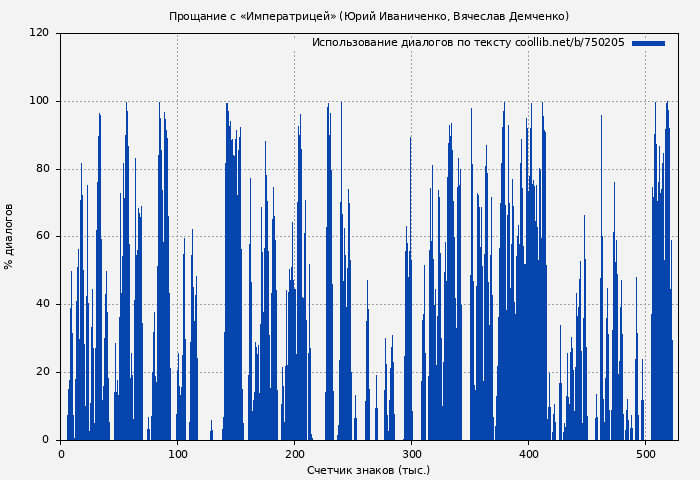Click the x-axis tick label 400
This screenshot has width=700, height=480.
click(528, 454)
